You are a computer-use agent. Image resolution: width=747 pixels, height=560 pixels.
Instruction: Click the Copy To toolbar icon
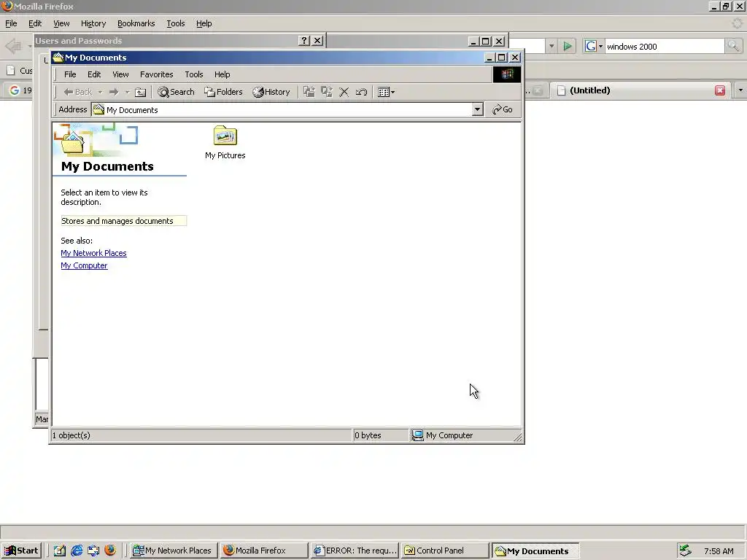tap(327, 92)
